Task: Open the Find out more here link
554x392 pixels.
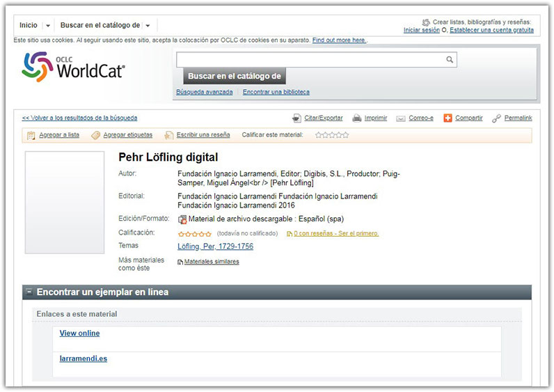Action: pos(339,40)
